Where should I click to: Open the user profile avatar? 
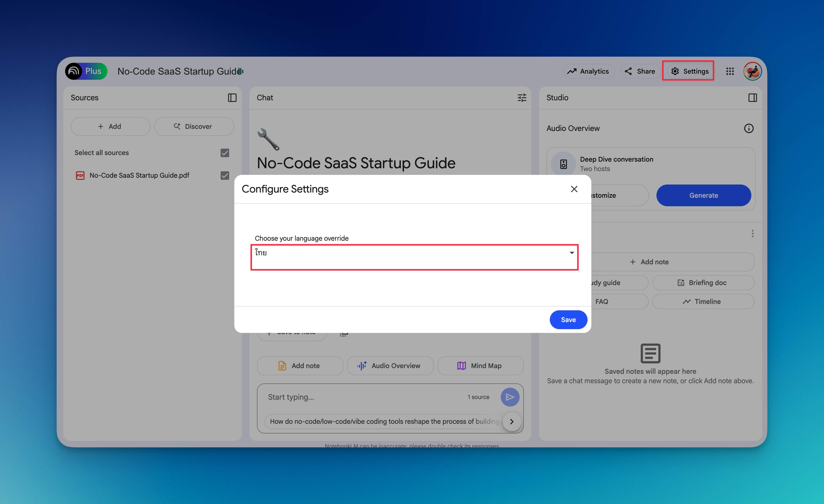(x=753, y=71)
